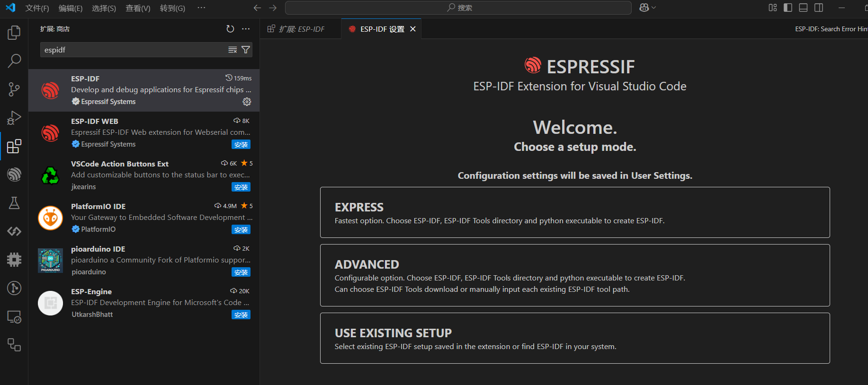Viewport: 868px width, 385px height.
Task: Open the Explorer view in activity bar
Action: tap(14, 33)
